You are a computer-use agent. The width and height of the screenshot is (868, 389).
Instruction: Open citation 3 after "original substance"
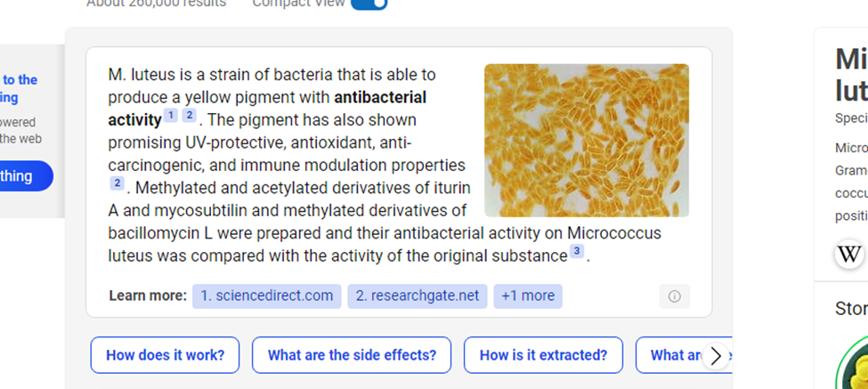pos(577,252)
